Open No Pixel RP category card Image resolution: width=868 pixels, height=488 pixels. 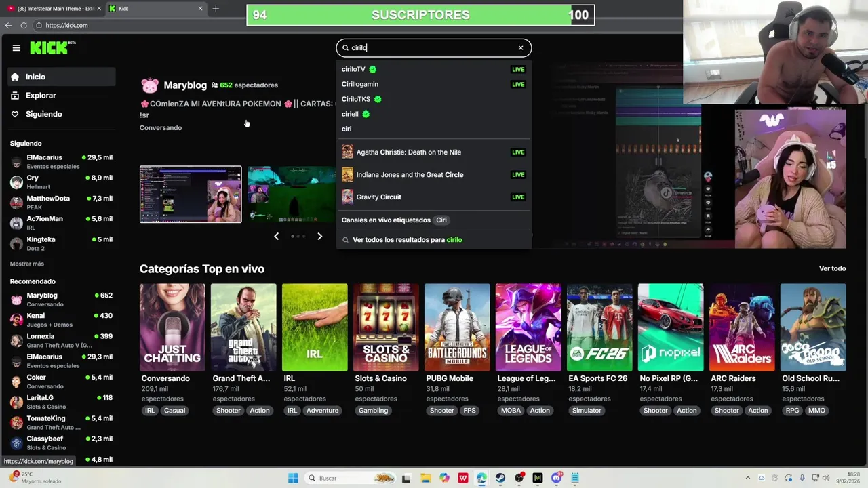click(671, 327)
